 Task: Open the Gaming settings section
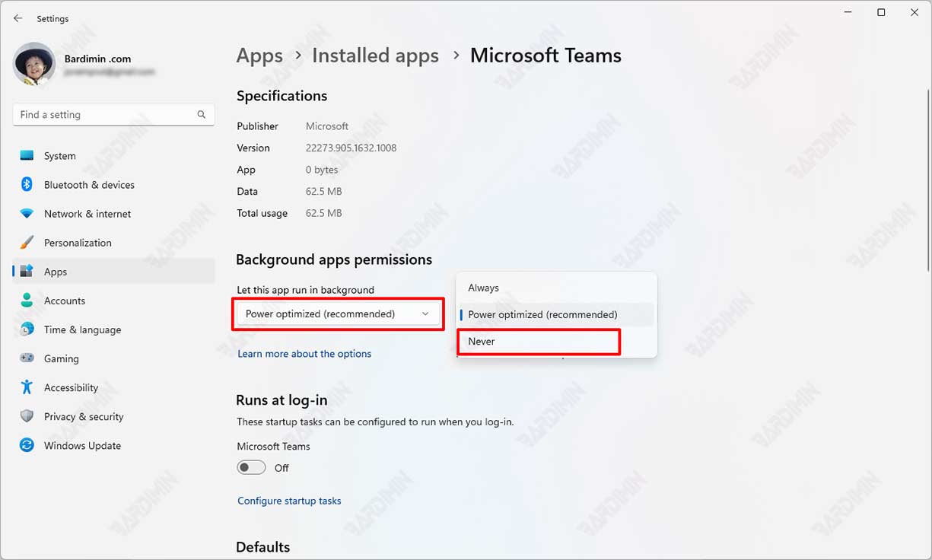pos(61,358)
